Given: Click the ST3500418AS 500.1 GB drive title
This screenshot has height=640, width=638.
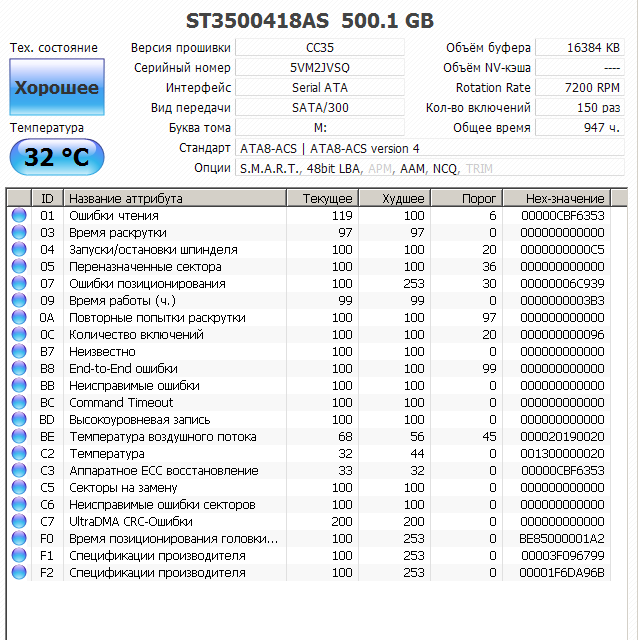Looking at the screenshot, I should click(310, 20).
